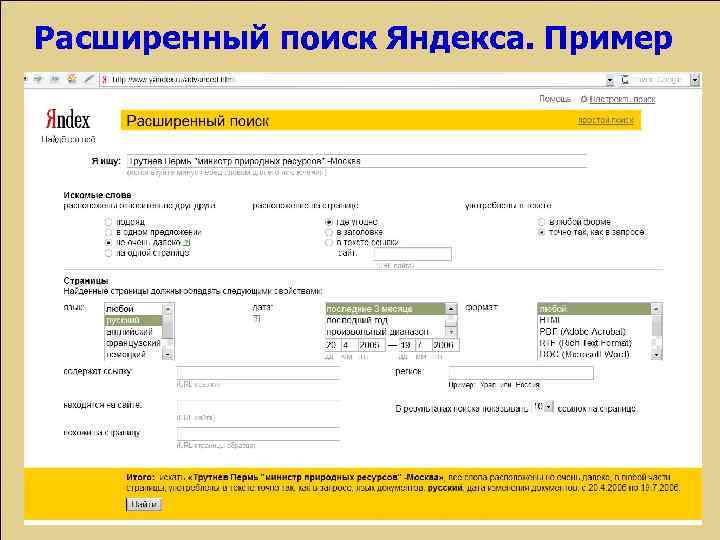Click the 'Найдётся всё' slogan under logo
The width and height of the screenshot is (720, 540).
coord(68,139)
